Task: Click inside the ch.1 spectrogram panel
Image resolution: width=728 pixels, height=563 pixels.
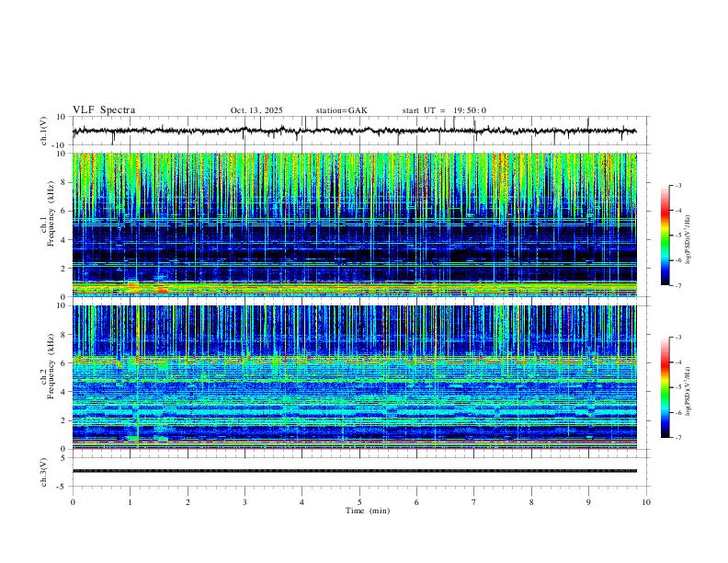Action: click(x=354, y=224)
